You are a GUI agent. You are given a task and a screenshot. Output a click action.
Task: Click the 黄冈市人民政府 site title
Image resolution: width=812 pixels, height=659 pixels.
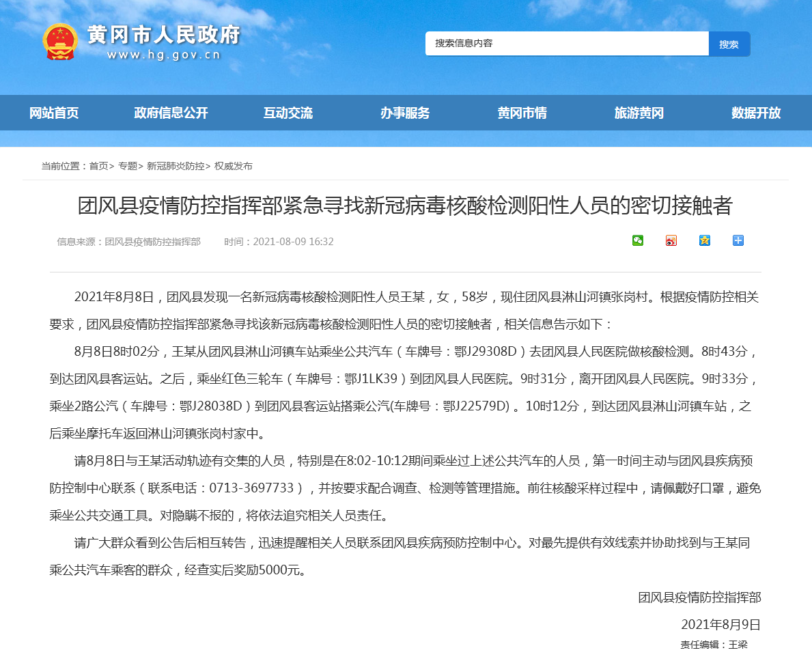click(x=164, y=34)
